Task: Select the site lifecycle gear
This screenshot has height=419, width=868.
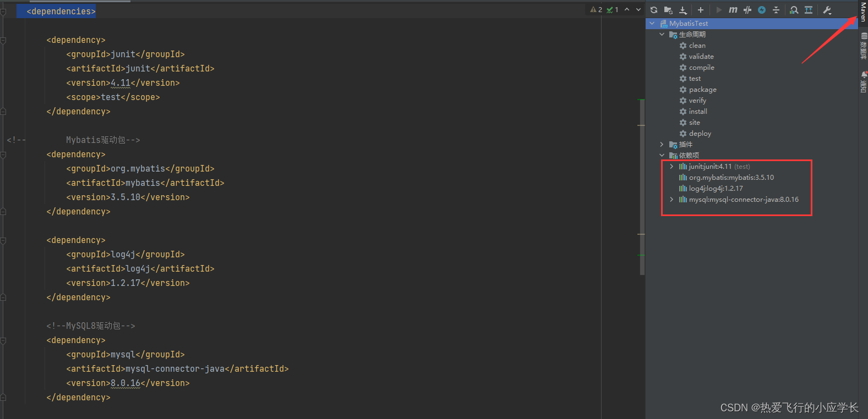Action: (x=683, y=123)
